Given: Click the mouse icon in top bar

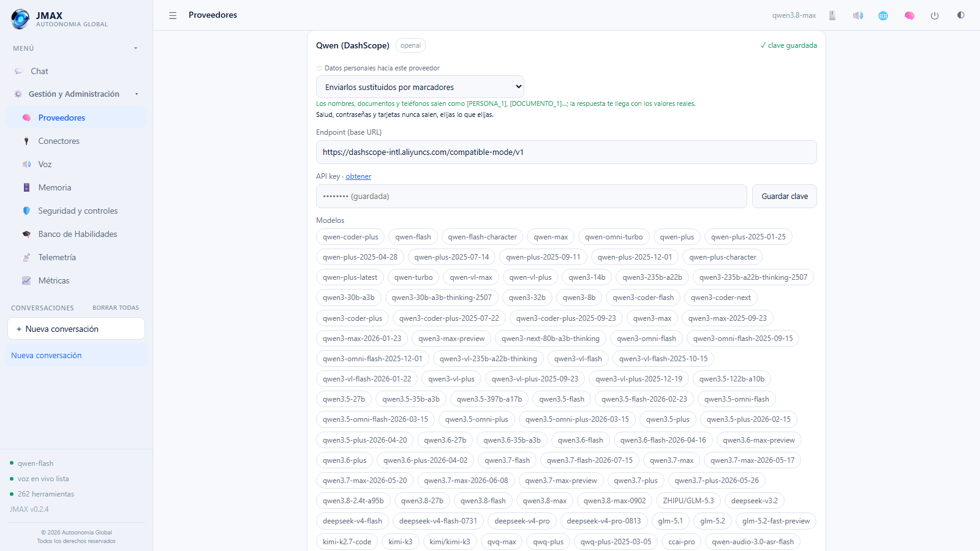Looking at the screenshot, I should coord(832,15).
